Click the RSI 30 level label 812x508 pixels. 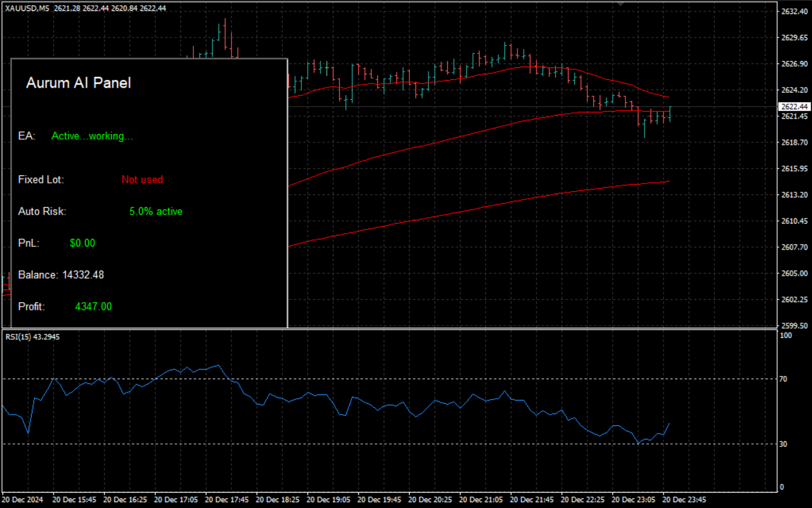pos(783,444)
